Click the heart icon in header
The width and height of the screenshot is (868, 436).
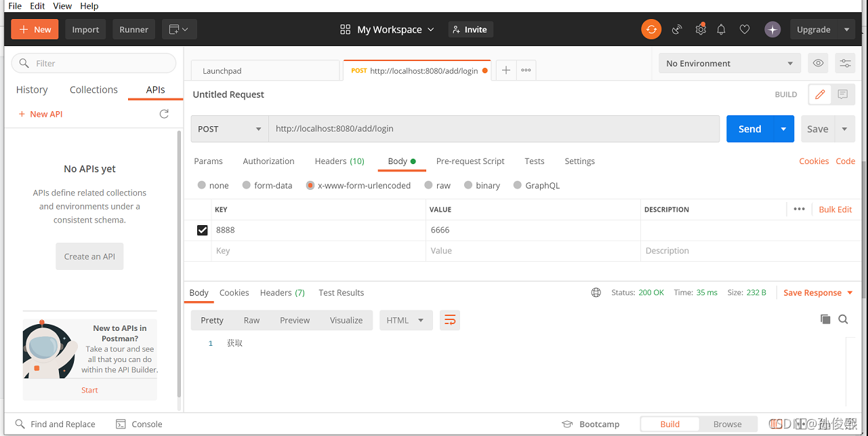click(x=745, y=29)
